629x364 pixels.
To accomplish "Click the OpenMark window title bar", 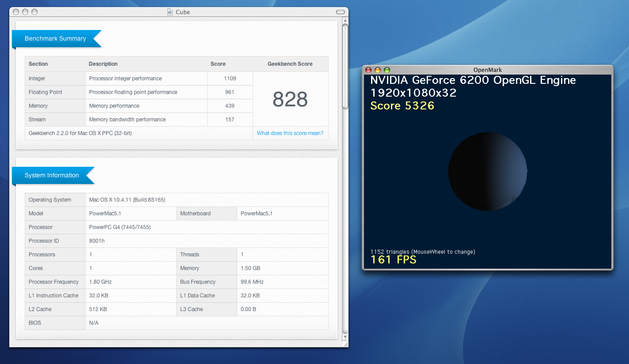I will pyautogui.click(x=488, y=70).
